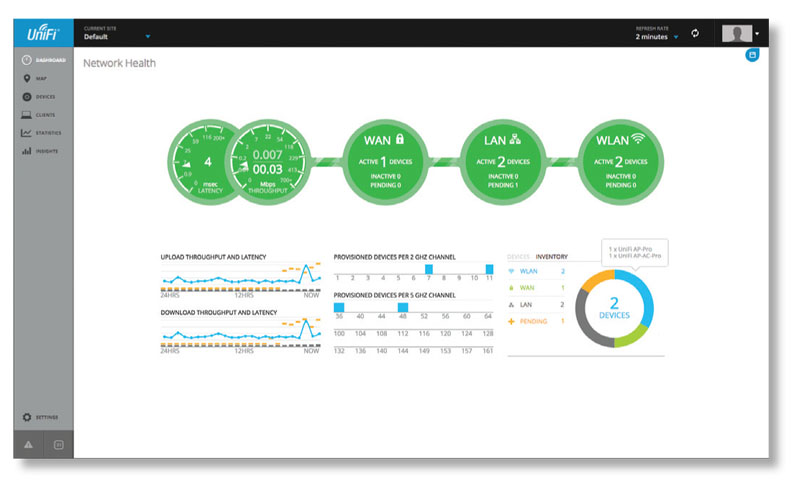Open the Clients laptop icon
This screenshot has width=800, height=487.
coord(26,115)
